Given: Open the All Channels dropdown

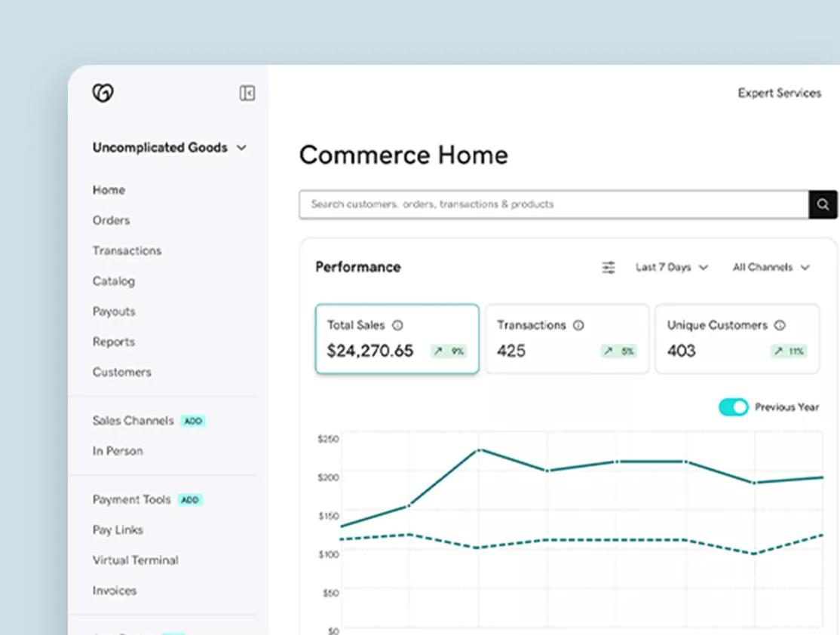Looking at the screenshot, I should pos(770,267).
